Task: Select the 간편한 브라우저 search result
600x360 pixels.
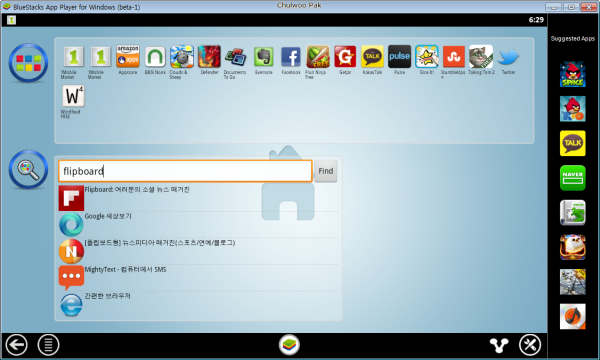Action: click(198, 305)
